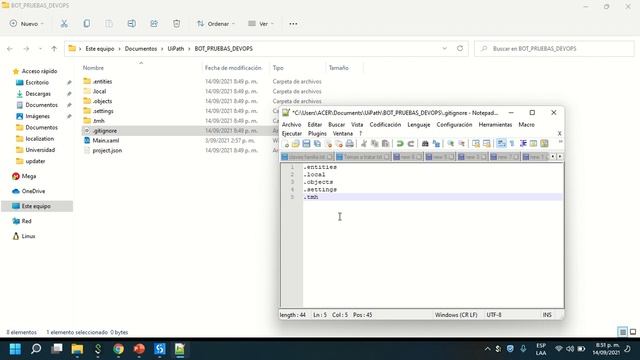Click the Save All icon in Notepad++
Viewport: 640px width, 360px height.
pos(317,144)
